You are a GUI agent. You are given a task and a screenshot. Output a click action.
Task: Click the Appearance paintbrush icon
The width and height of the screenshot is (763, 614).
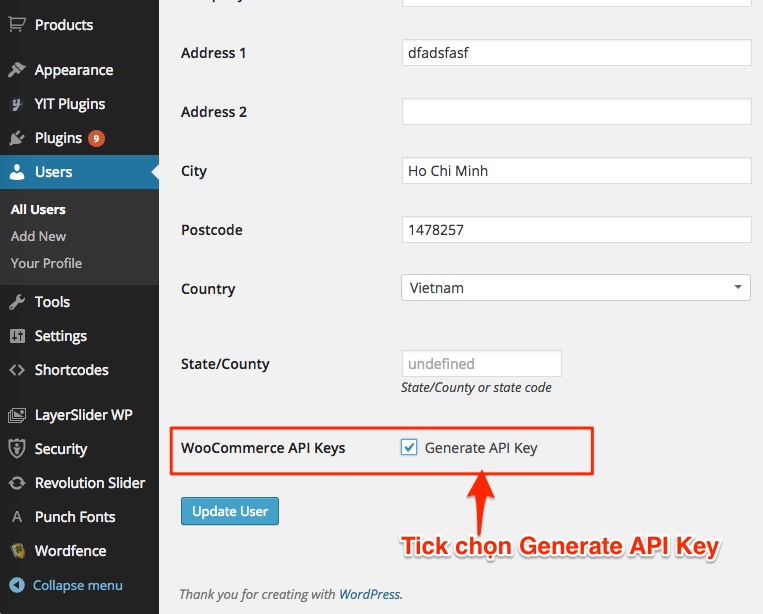point(17,70)
